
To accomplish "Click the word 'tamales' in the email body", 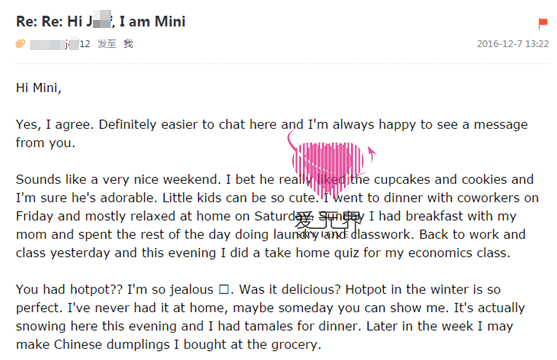I will 274,326.
